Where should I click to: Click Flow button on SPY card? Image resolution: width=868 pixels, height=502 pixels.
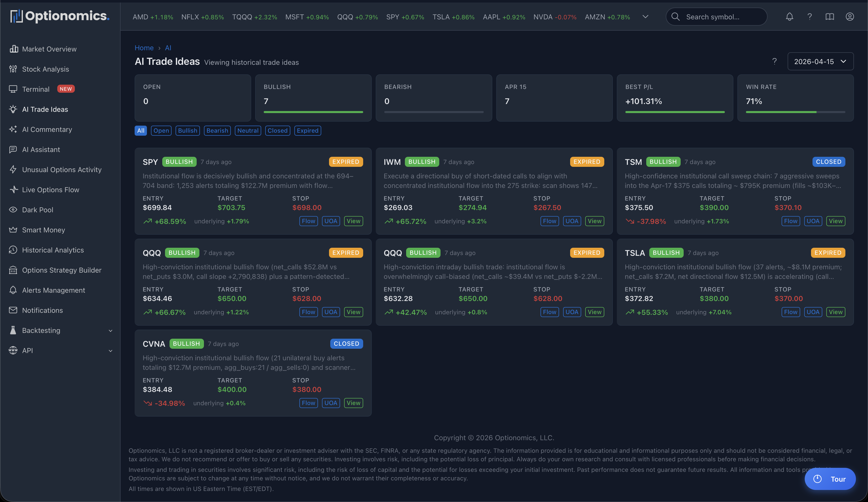tap(308, 221)
